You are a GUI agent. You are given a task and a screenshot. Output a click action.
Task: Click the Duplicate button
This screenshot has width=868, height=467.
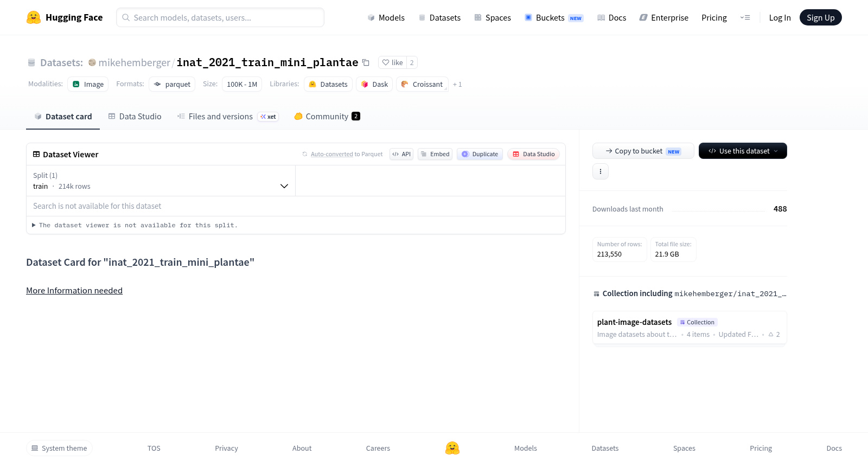[x=480, y=154]
